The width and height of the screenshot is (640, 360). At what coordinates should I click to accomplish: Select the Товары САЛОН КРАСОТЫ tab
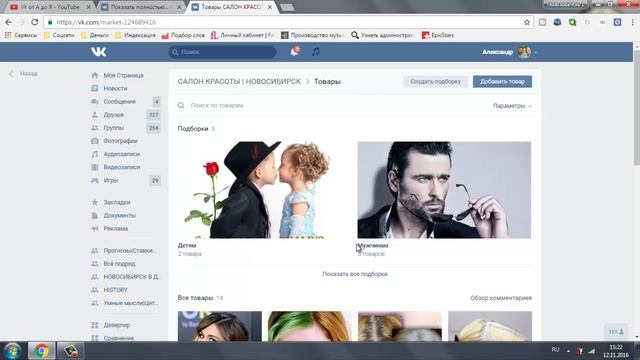(x=231, y=7)
